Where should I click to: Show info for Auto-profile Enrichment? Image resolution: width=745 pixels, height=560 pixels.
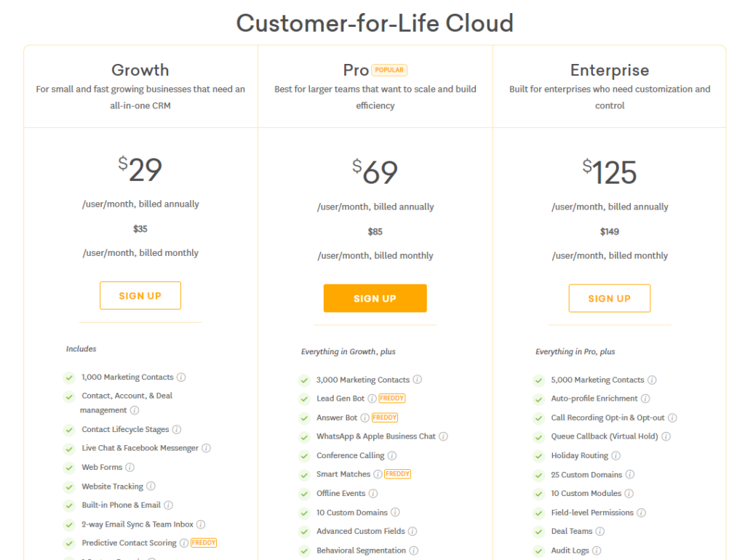pos(645,399)
